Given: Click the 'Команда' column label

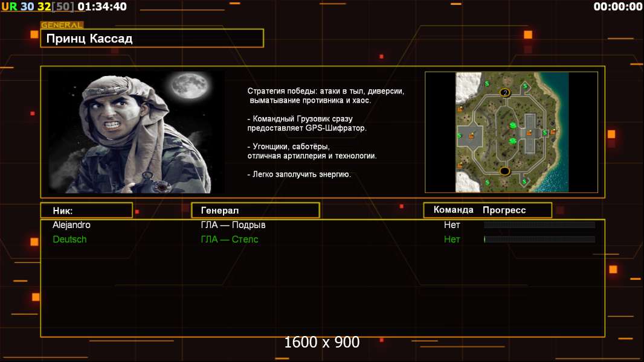Looking at the screenshot, I should (x=453, y=210).
